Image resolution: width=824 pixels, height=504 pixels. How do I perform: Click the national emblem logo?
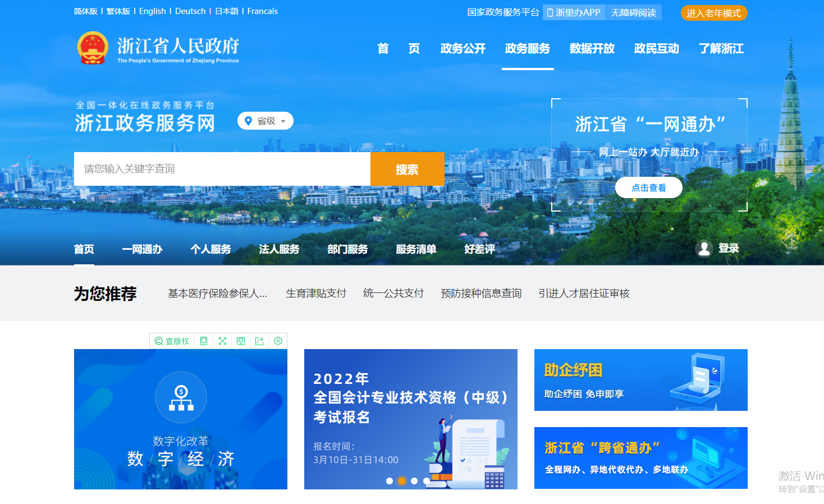(x=93, y=48)
